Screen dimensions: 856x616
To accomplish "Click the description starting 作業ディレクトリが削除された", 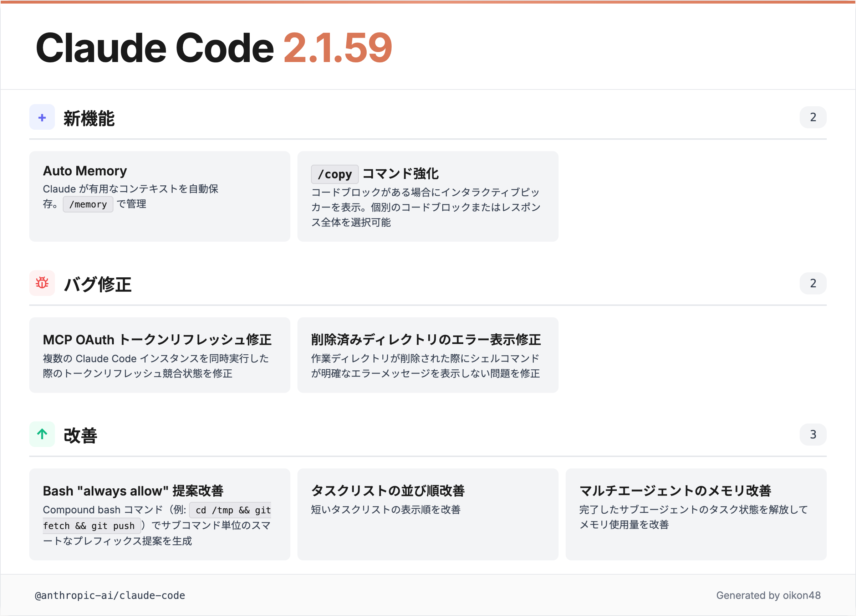I will click(426, 366).
